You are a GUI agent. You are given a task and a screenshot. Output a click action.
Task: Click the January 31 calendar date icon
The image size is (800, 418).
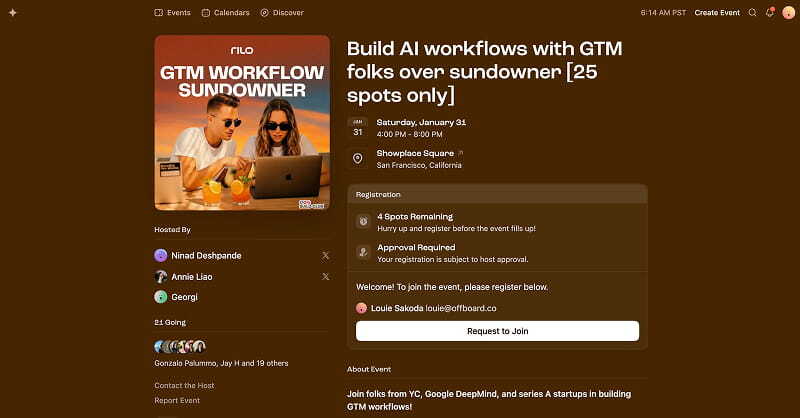[358, 128]
